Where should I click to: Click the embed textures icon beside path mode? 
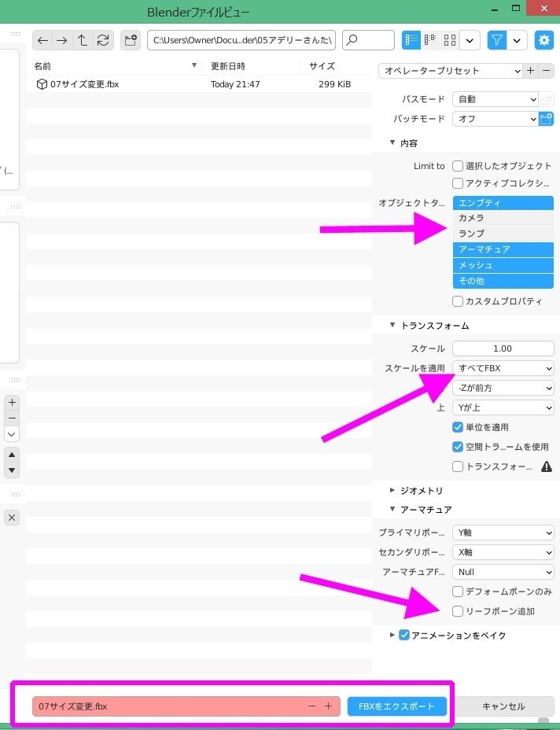(x=547, y=99)
